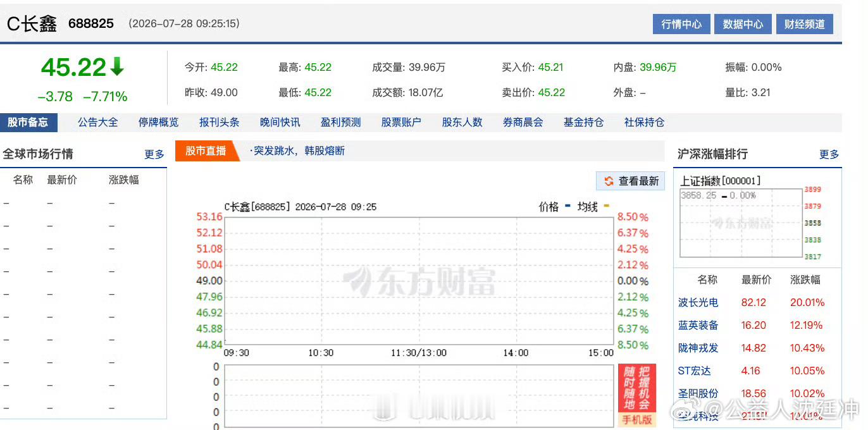Screen dimensions: 868x430
Task: Click the change percentage −7.71%
Action: coord(105,97)
